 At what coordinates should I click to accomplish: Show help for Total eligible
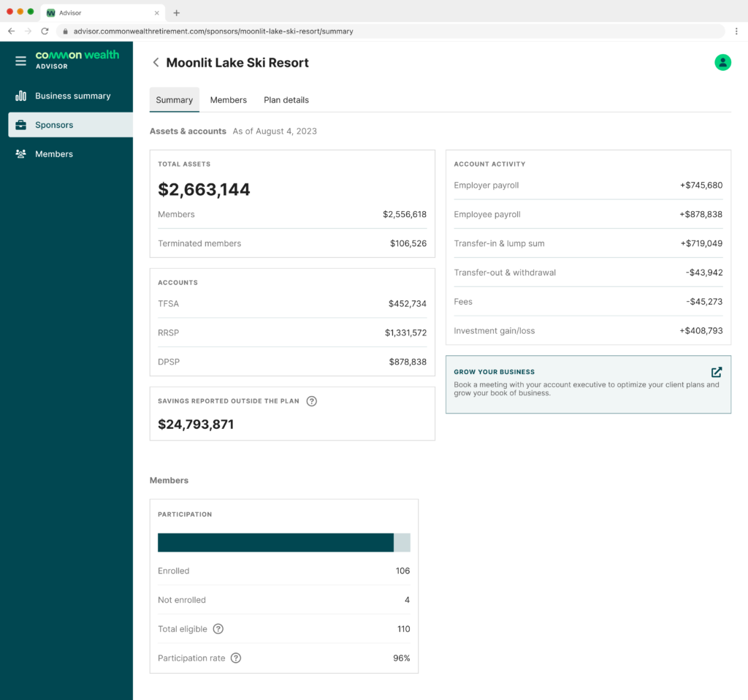pos(218,629)
